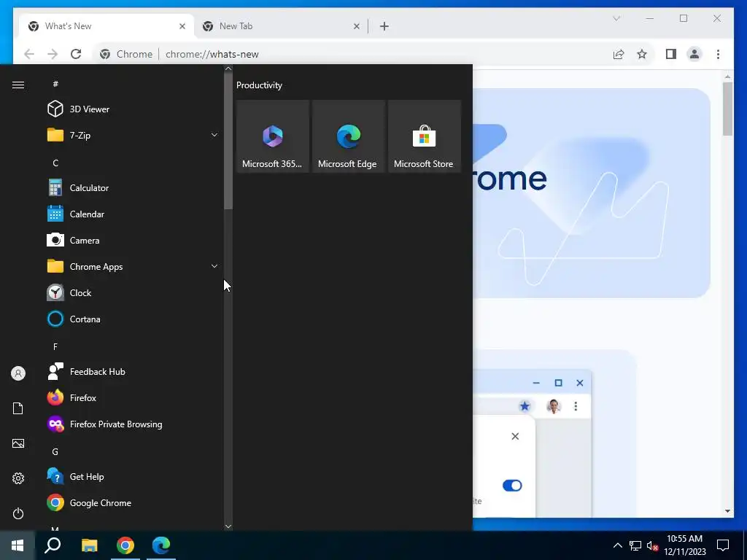
Task: Close the What's New tab
Action: [x=182, y=26]
